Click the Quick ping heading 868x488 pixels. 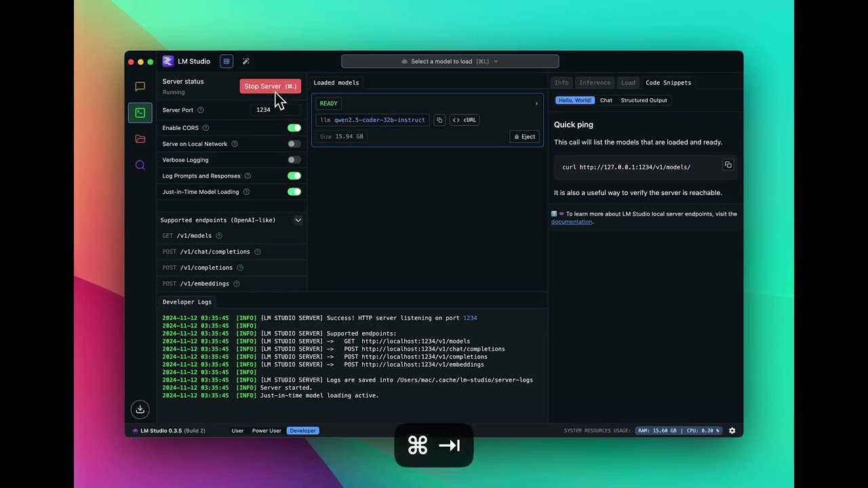point(574,125)
